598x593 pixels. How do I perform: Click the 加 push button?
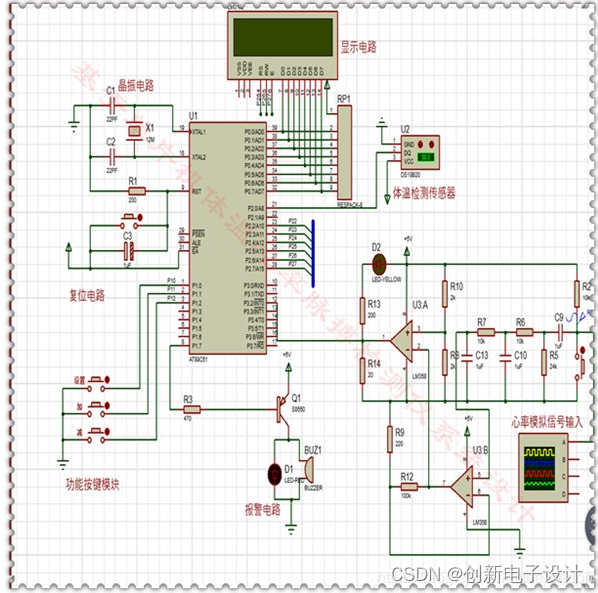(98, 410)
